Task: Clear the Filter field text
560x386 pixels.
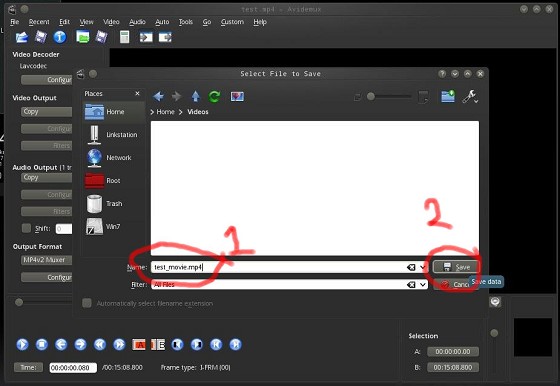Action: pos(411,285)
